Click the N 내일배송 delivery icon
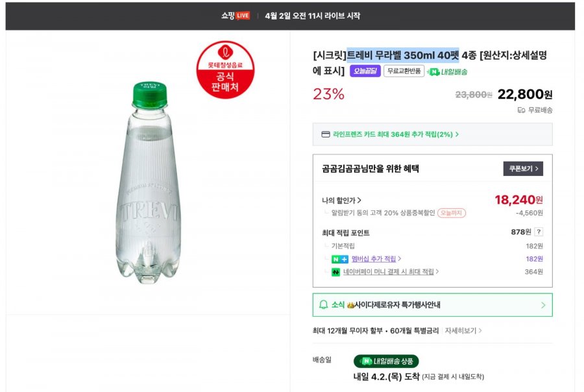The height and width of the screenshot is (392, 584). coord(433,71)
